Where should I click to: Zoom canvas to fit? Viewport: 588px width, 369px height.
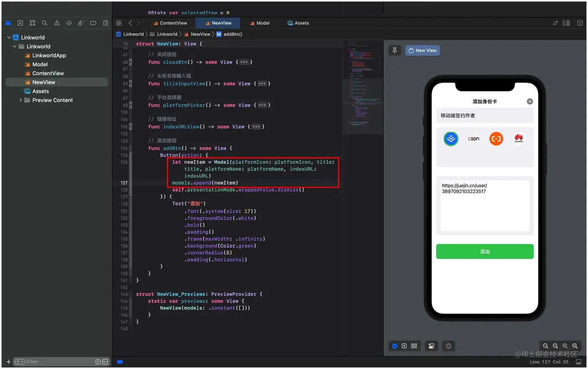(565, 346)
